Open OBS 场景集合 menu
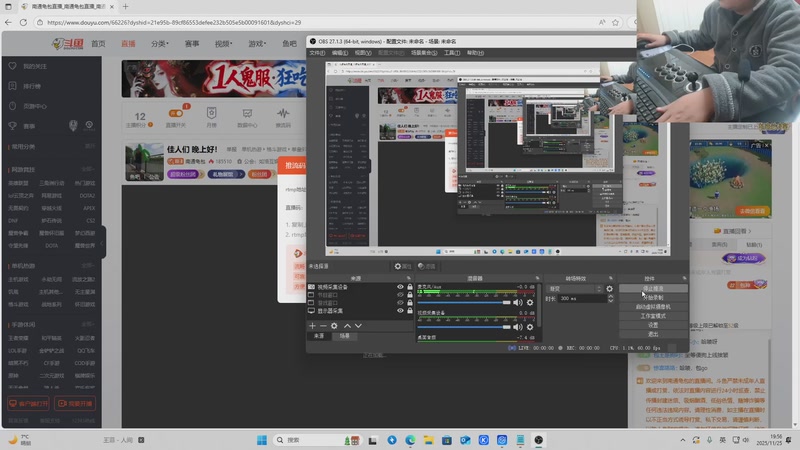Screen dimensions: 800x450 click(424, 53)
